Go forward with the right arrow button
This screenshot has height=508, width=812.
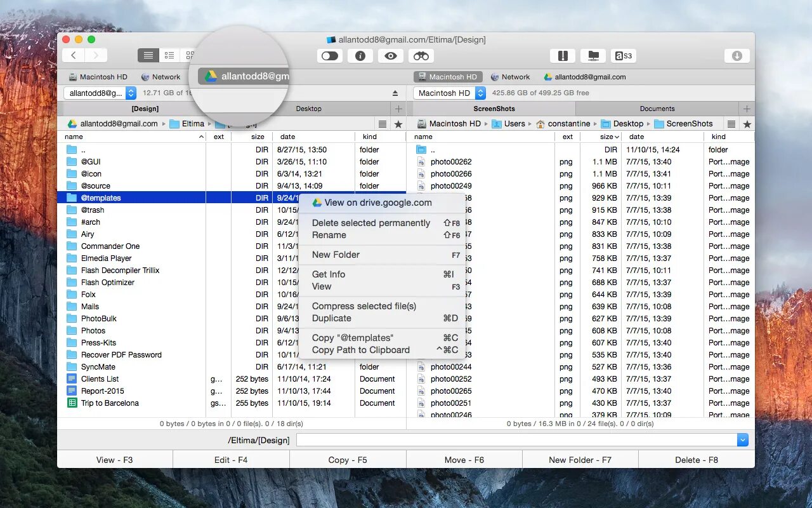96,56
